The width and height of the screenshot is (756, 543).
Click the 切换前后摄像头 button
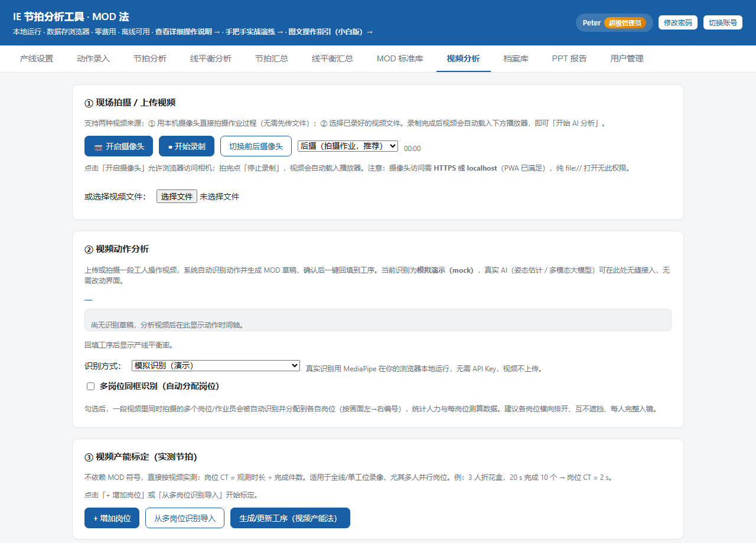pyautogui.click(x=256, y=146)
